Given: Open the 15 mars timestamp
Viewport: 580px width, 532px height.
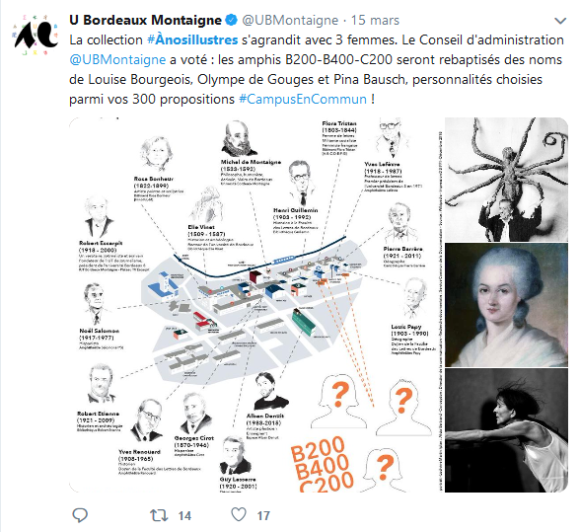Looking at the screenshot, I should coord(375,20).
